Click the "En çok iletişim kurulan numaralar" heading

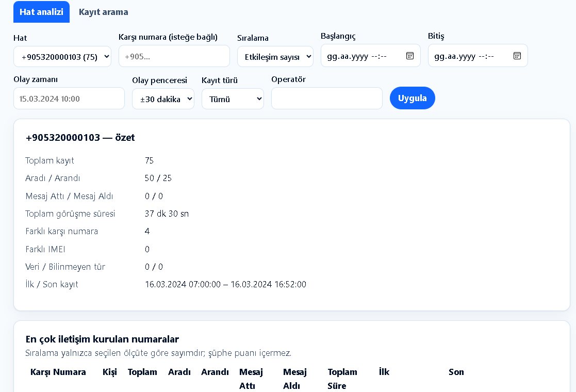coord(102,339)
